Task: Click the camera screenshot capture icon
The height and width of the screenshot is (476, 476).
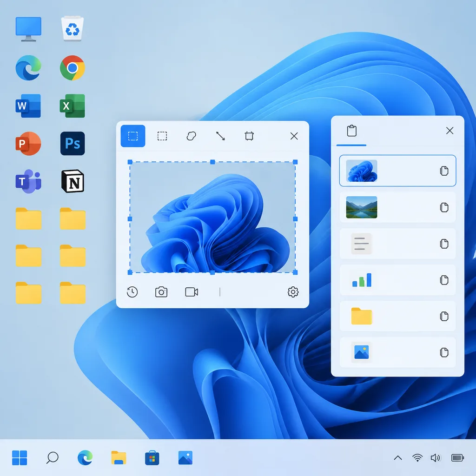Action: tap(161, 292)
